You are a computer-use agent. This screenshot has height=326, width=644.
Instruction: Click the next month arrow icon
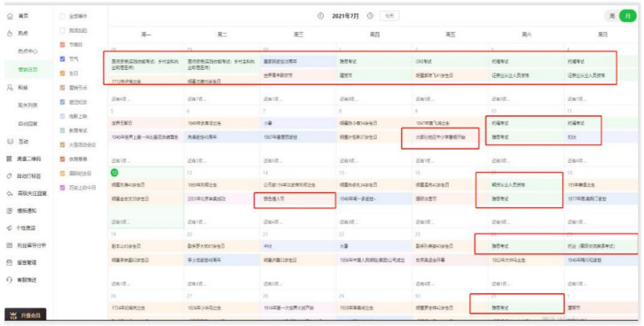[x=370, y=16]
